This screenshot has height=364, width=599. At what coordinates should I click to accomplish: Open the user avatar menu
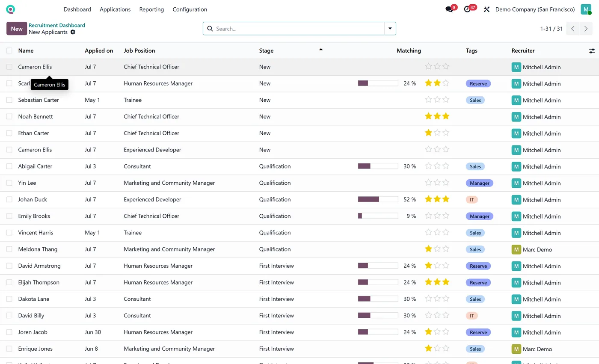[x=586, y=9]
